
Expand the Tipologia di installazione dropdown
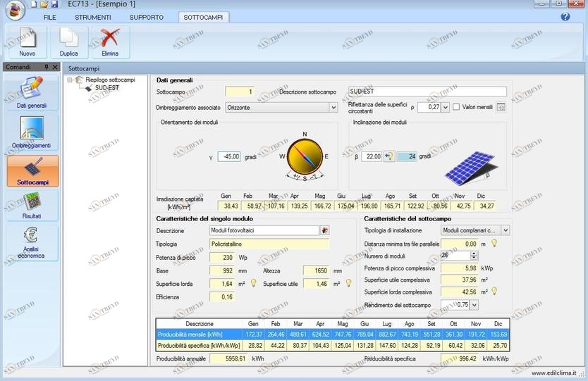click(x=505, y=230)
